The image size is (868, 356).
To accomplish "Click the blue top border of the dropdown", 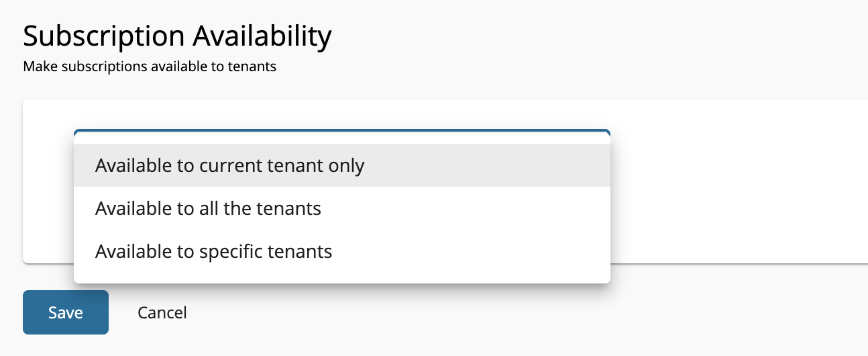I will (x=341, y=131).
